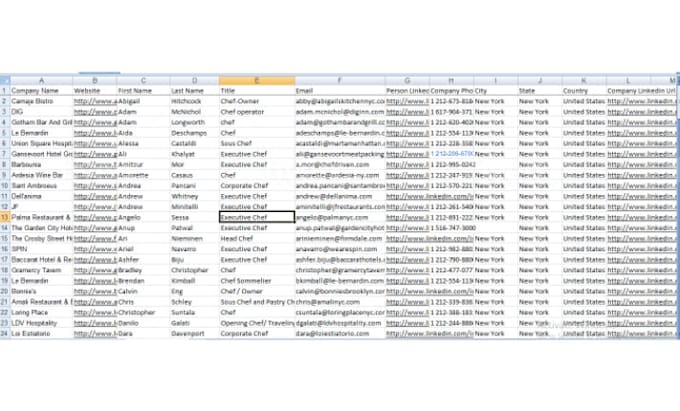Open the website link in the DIG row

pyautogui.click(x=95, y=112)
